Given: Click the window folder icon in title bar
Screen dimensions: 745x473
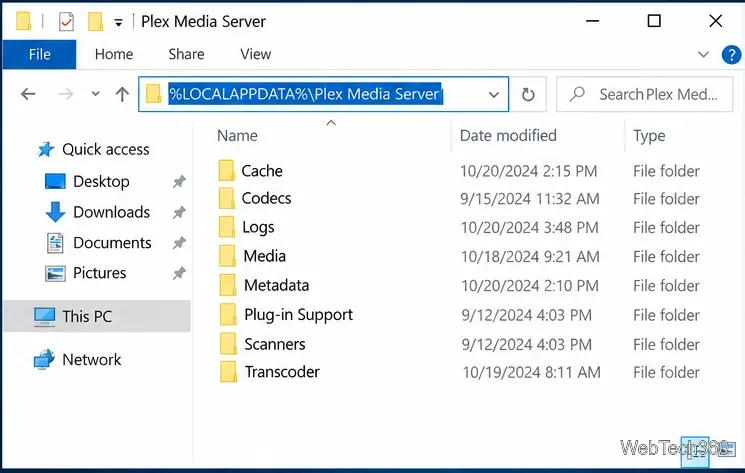Looking at the screenshot, I should [23, 21].
